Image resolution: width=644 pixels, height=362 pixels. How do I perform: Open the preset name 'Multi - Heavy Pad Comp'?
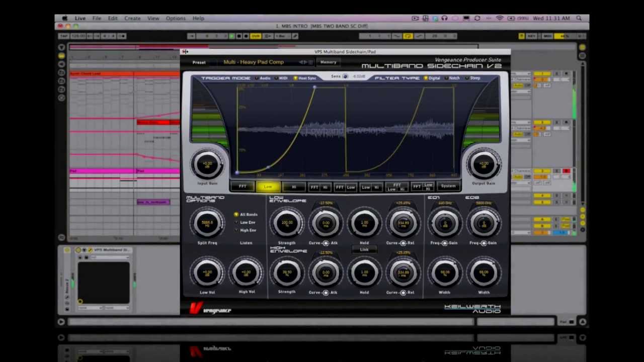(x=254, y=62)
